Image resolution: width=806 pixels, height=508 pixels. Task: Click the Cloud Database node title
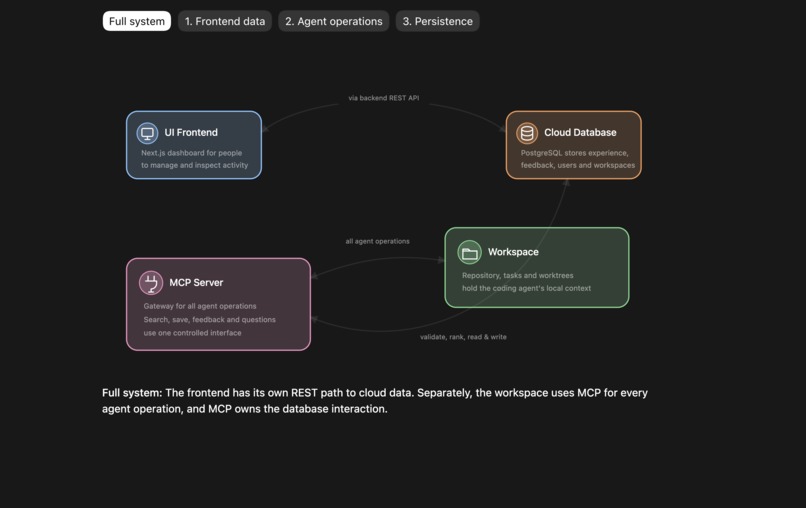580,133
